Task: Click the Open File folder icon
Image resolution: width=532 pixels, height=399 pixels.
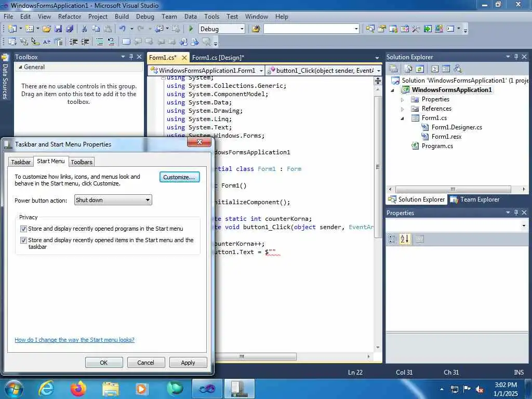Action: 46,29
